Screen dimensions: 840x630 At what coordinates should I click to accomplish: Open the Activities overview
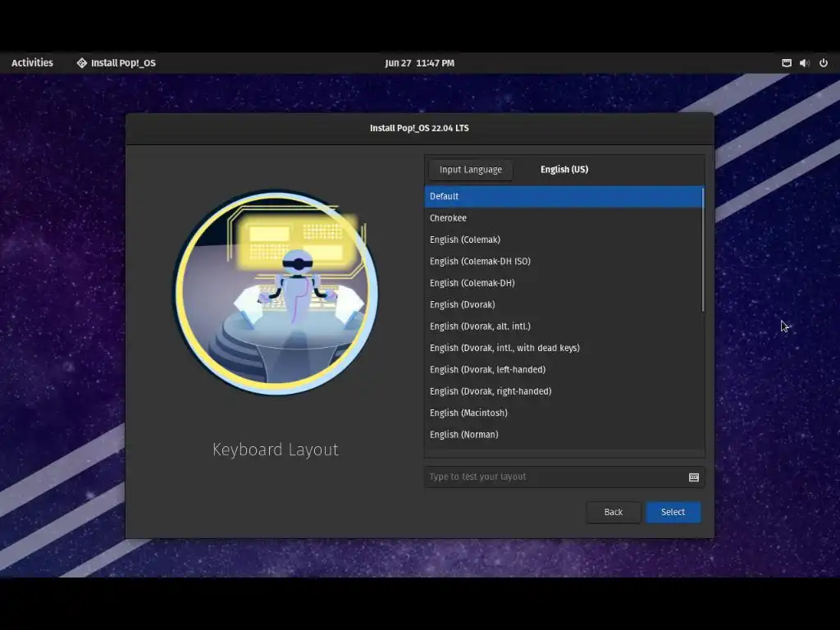[32, 62]
